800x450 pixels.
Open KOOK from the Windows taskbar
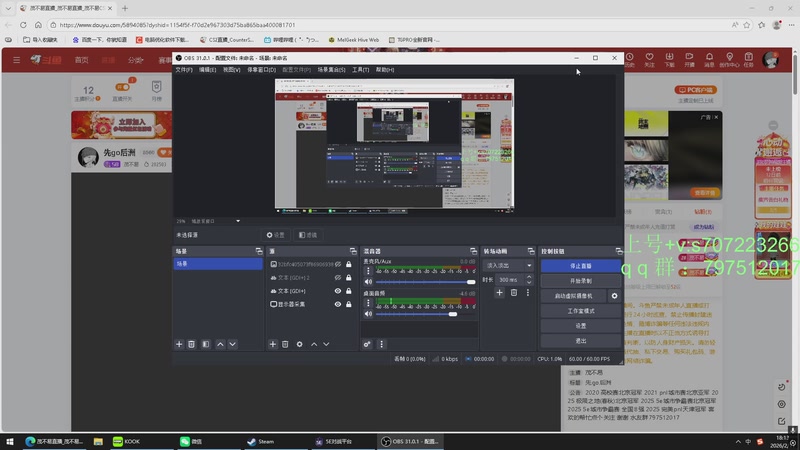click(127, 441)
